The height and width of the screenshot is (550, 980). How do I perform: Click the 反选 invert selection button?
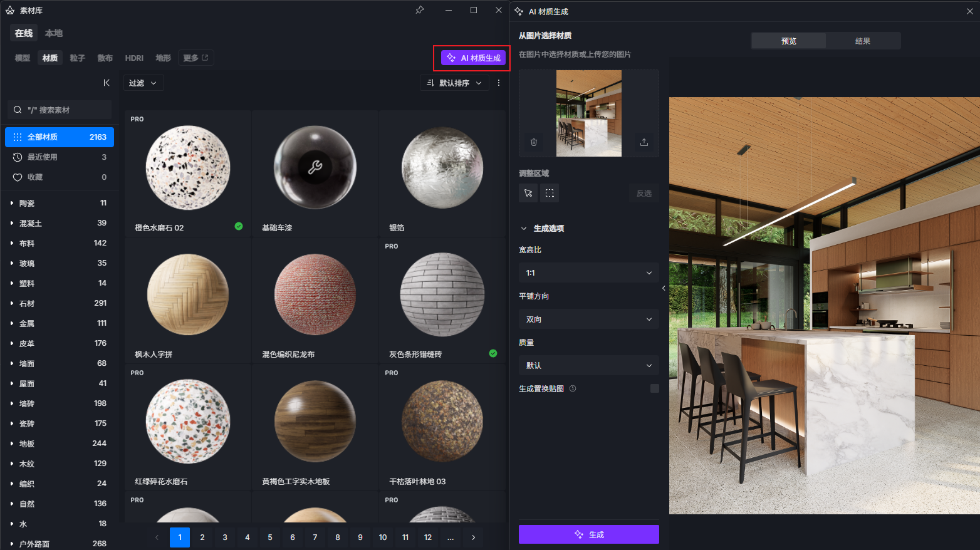[x=644, y=193]
